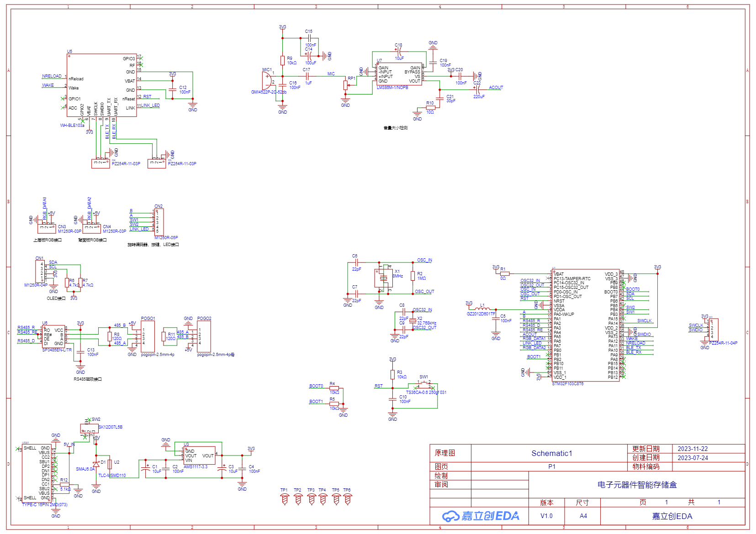Click the ACOUT net label near C22
Screen dimensions: 756x534
(x=496, y=87)
